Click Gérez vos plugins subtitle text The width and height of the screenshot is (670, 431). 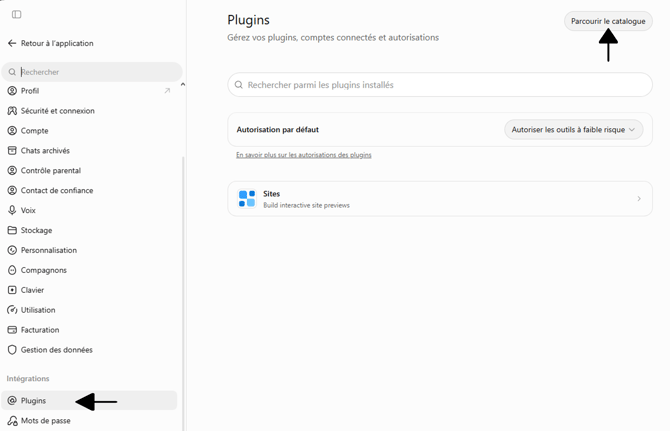[333, 38]
